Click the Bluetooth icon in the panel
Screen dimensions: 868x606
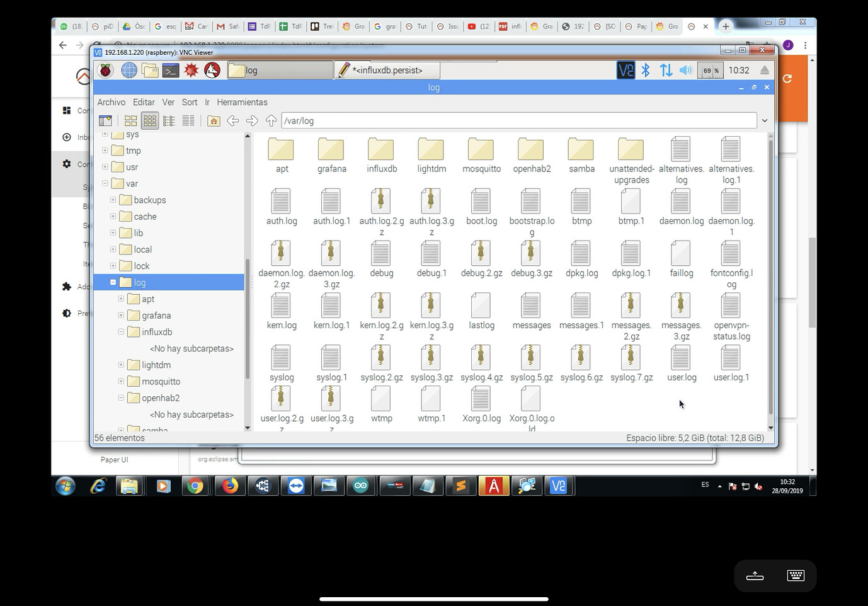(x=646, y=71)
